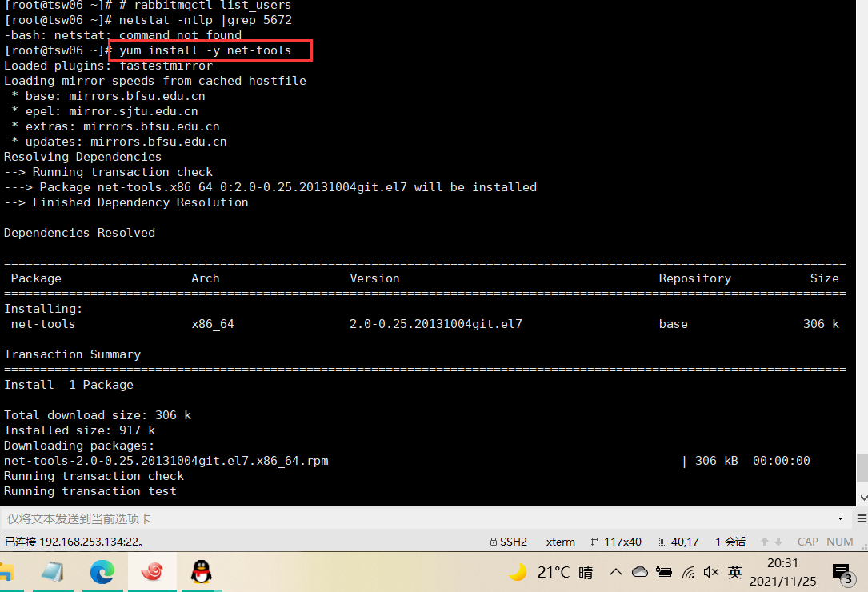Switch to the Xshell taskbar icon
This screenshot has height=592, width=868.
152,571
